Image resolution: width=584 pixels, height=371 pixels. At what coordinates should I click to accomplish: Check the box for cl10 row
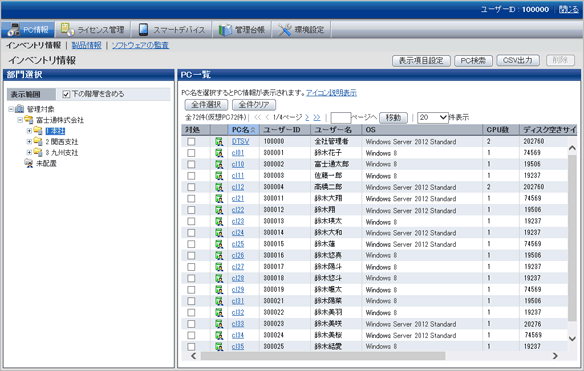[x=191, y=164]
